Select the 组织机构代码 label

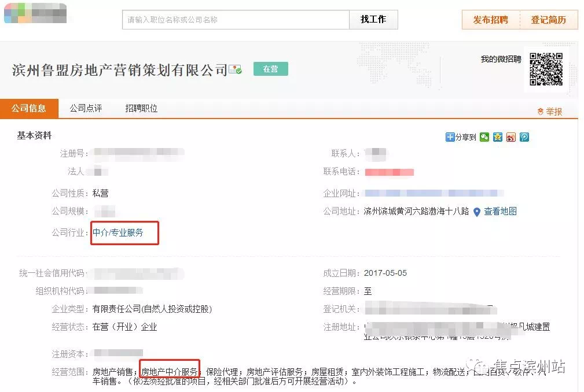point(62,291)
